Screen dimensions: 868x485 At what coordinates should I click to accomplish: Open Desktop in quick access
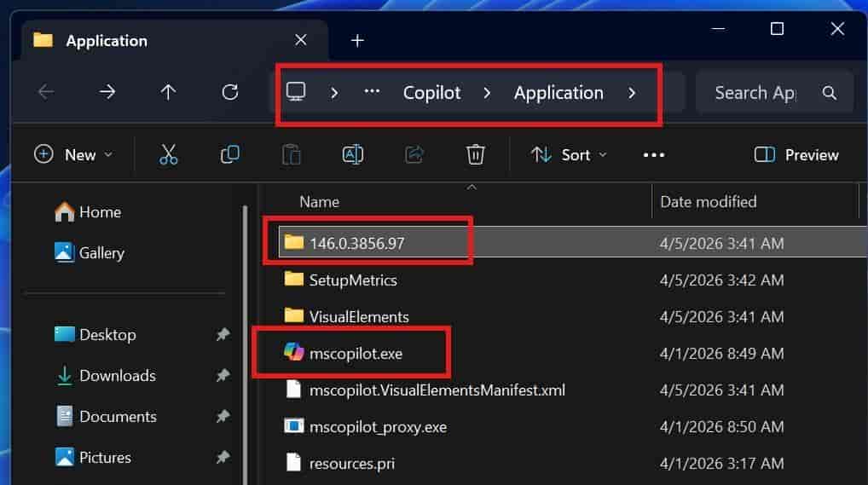[95, 335]
